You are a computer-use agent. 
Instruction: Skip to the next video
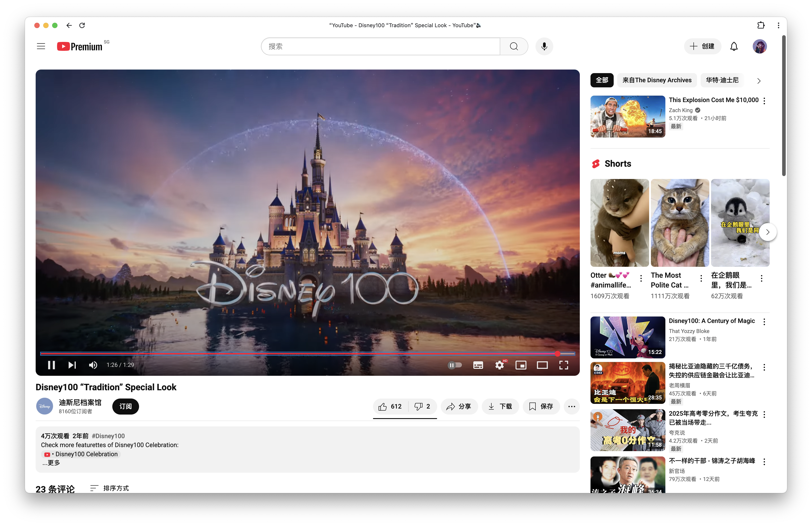click(72, 365)
